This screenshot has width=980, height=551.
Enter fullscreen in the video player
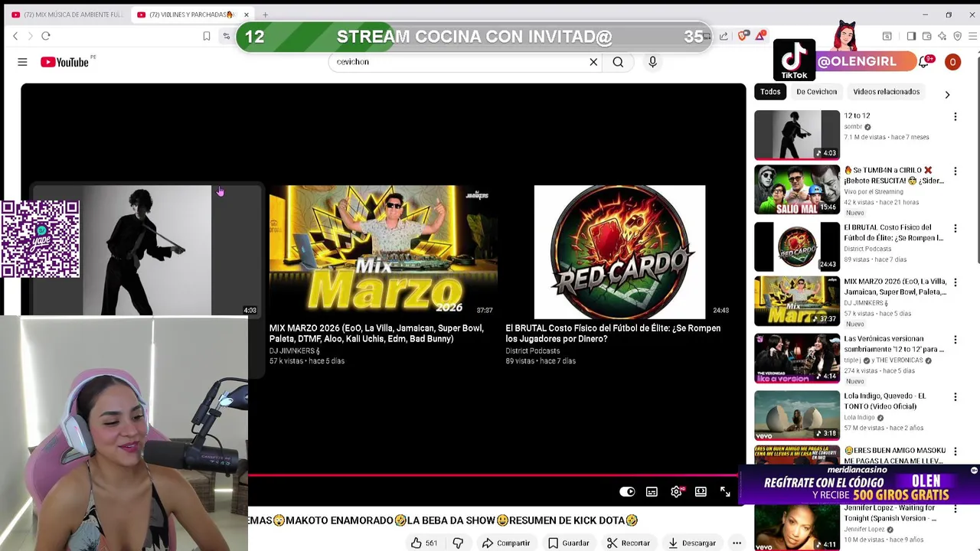(x=725, y=492)
